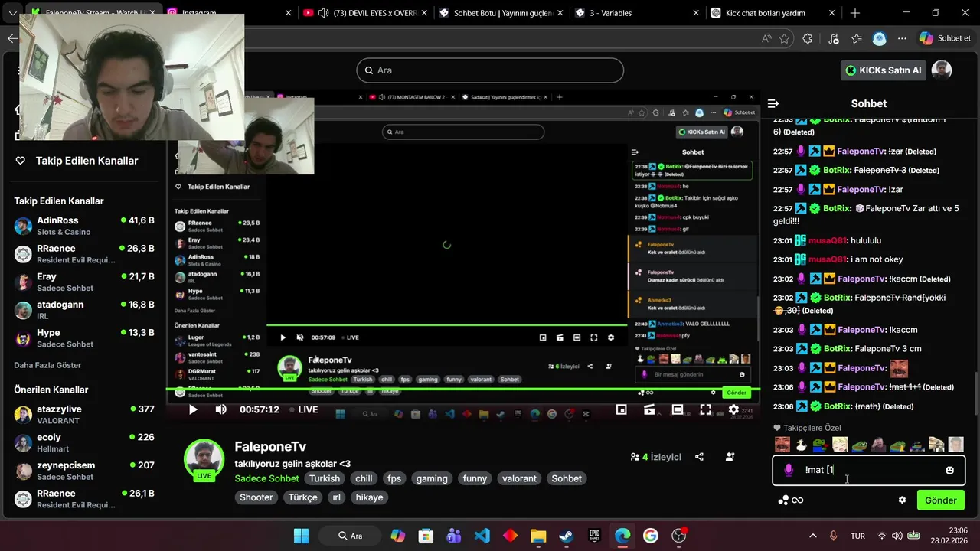Select the valorant tag
This screenshot has height=551, width=980.
[519, 478]
